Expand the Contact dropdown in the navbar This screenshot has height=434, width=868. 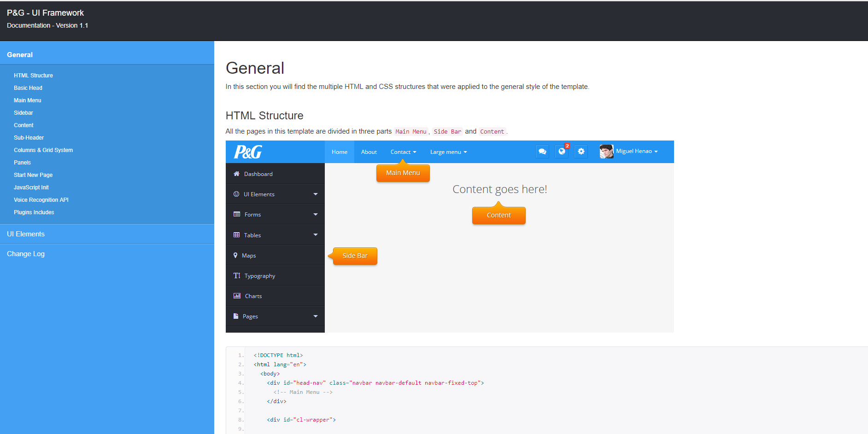(403, 152)
